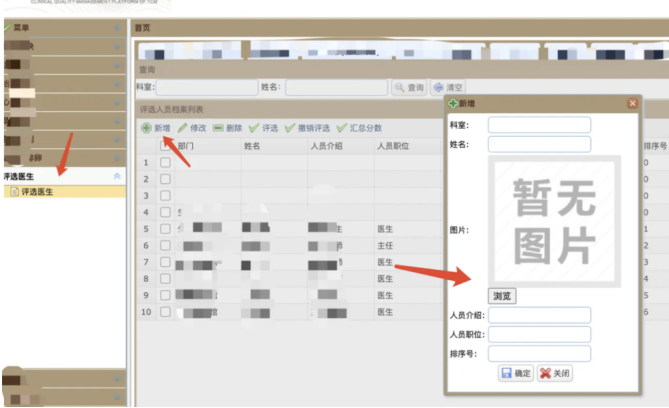Click the 浏览 browse button

pos(502,296)
